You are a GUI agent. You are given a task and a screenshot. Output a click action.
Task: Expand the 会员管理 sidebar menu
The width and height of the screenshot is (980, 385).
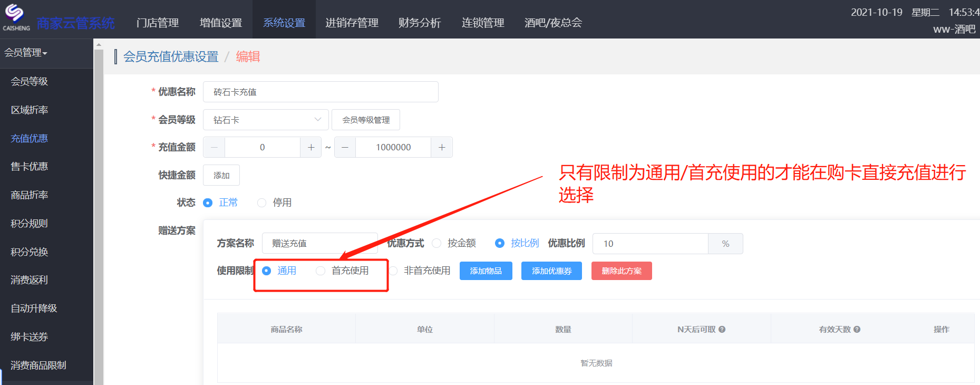point(26,53)
